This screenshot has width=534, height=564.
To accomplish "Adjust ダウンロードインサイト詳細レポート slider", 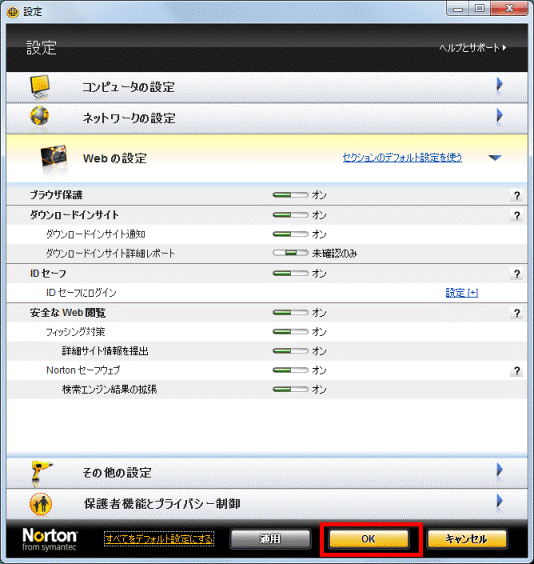I will pyautogui.click(x=290, y=253).
